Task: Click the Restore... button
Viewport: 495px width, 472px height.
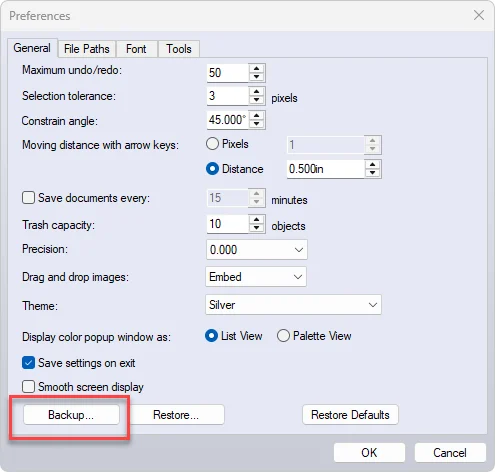Action: (176, 415)
